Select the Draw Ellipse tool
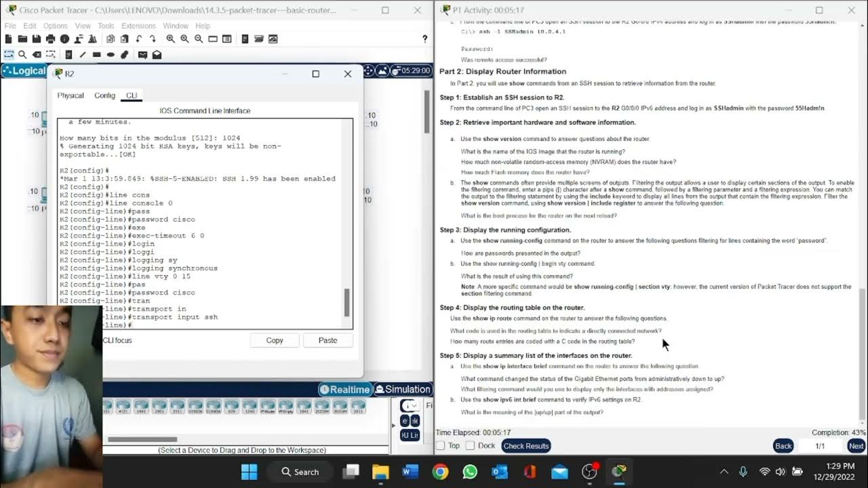The height and width of the screenshot is (488, 868). [x=112, y=55]
